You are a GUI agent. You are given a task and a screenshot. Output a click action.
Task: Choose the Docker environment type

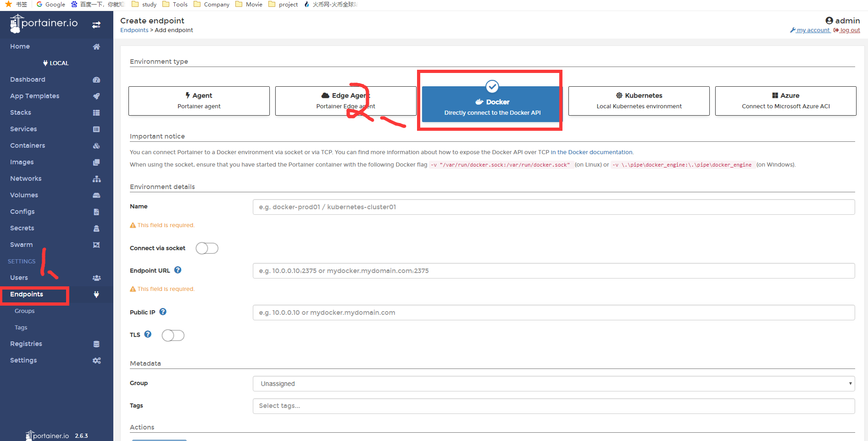(492, 104)
